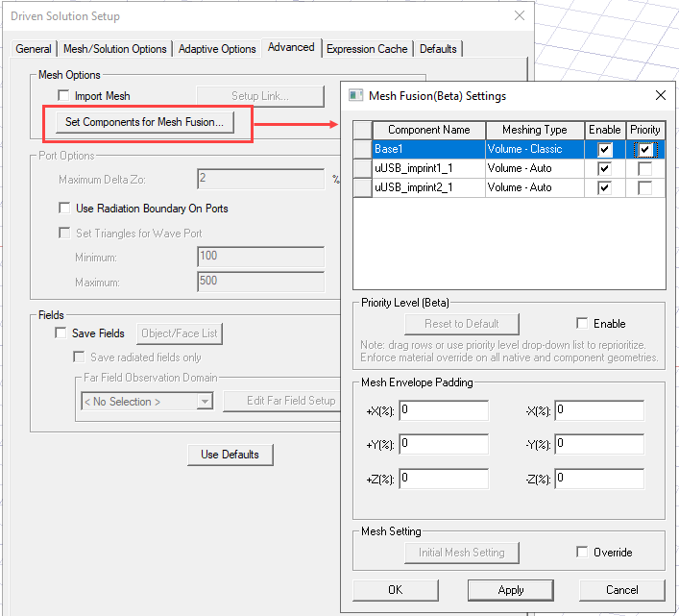Click the Component Name column header
The width and height of the screenshot is (679, 616).
coord(428,130)
